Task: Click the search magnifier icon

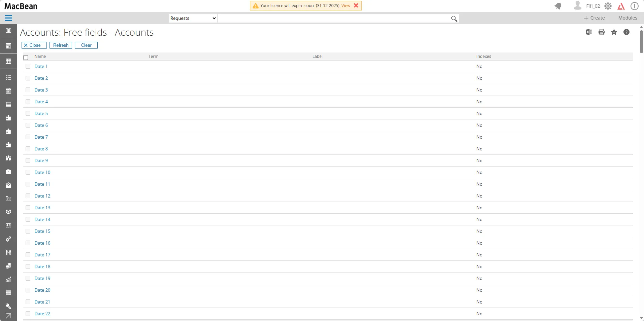Action: tap(454, 19)
